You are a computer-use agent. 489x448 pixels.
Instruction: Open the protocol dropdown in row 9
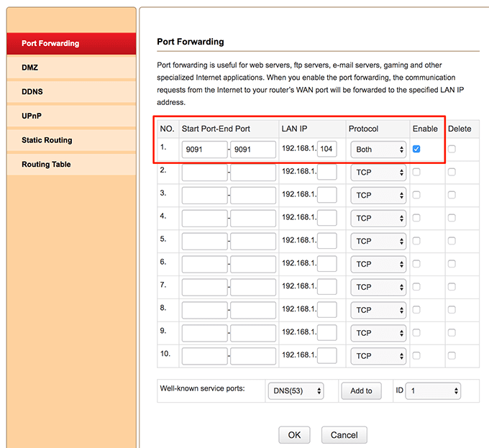pos(378,333)
